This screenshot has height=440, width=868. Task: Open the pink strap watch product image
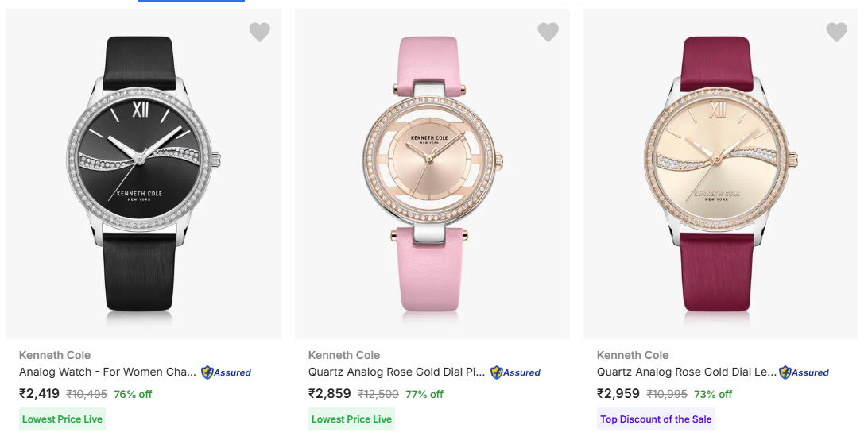coord(429,173)
